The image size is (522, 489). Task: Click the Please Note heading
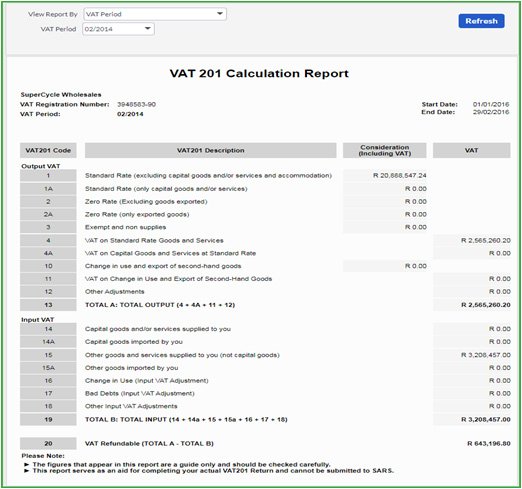click(x=43, y=456)
